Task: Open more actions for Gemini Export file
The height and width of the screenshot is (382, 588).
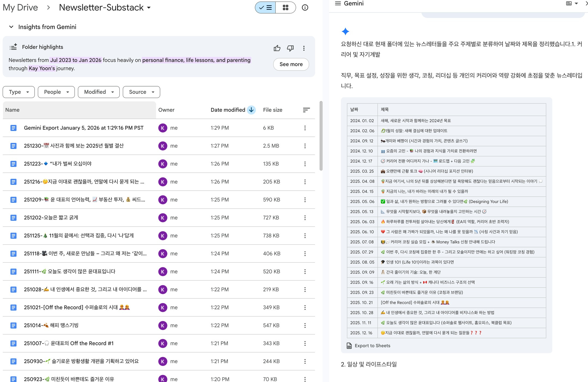Action: pyautogui.click(x=305, y=128)
